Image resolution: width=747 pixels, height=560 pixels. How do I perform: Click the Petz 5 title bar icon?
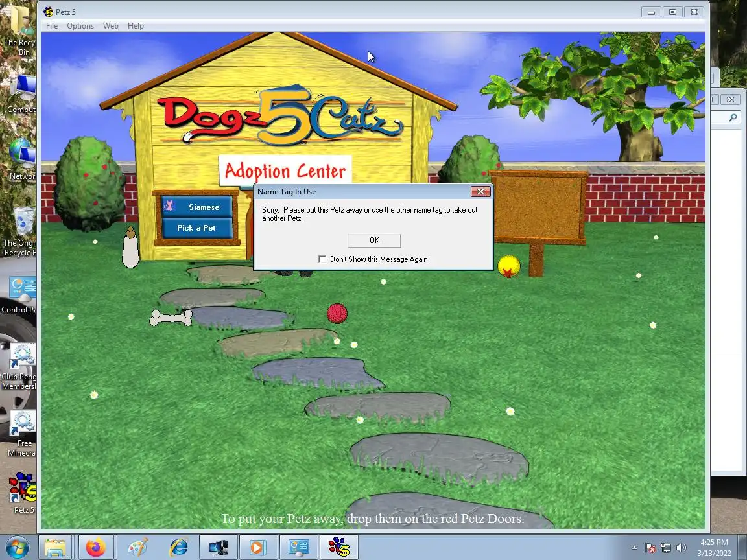pos(48,12)
